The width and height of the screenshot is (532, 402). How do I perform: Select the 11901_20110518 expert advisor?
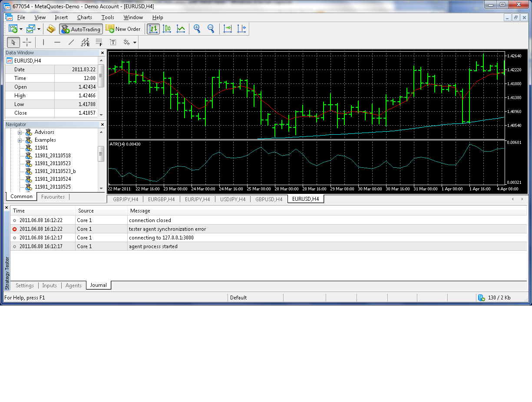(53, 156)
